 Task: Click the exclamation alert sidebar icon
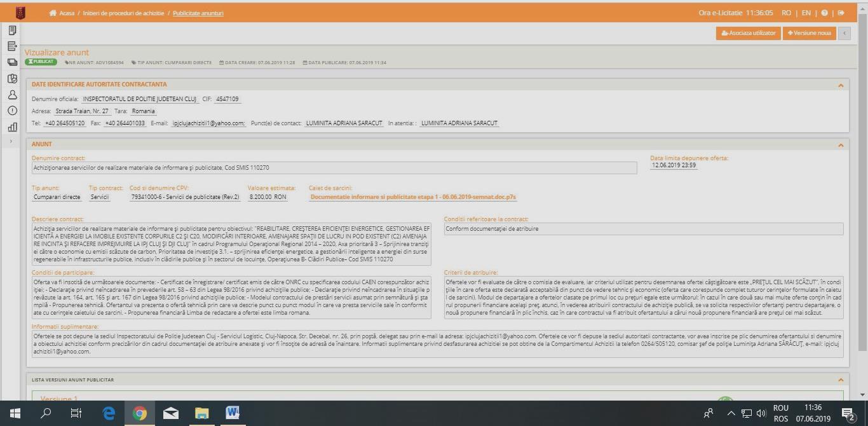pos(12,111)
